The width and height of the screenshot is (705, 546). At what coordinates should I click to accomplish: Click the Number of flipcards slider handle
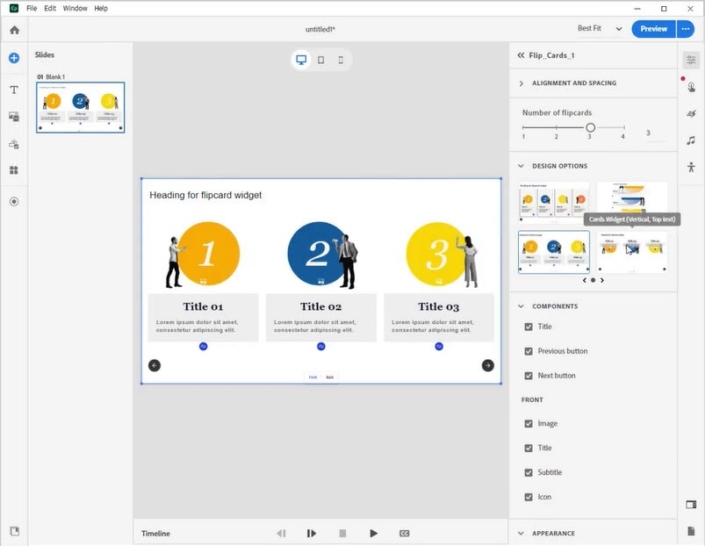[591, 128]
